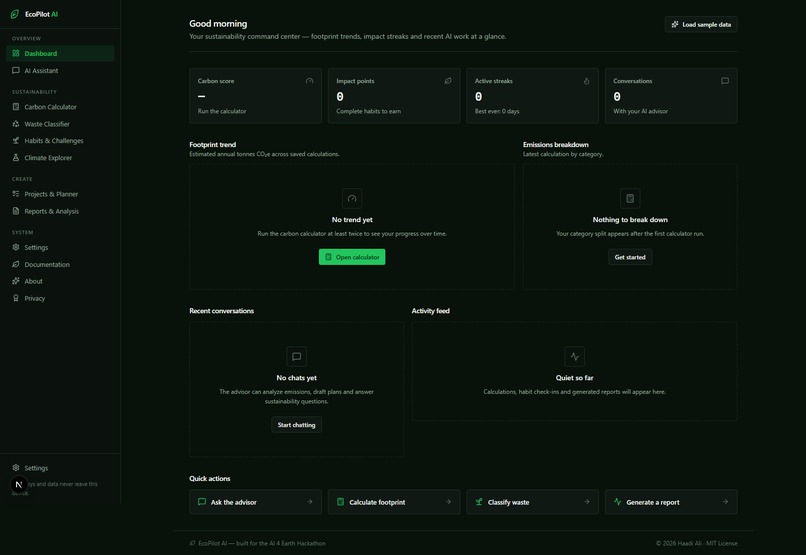Click Get started in Emissions breakdown

630,257
